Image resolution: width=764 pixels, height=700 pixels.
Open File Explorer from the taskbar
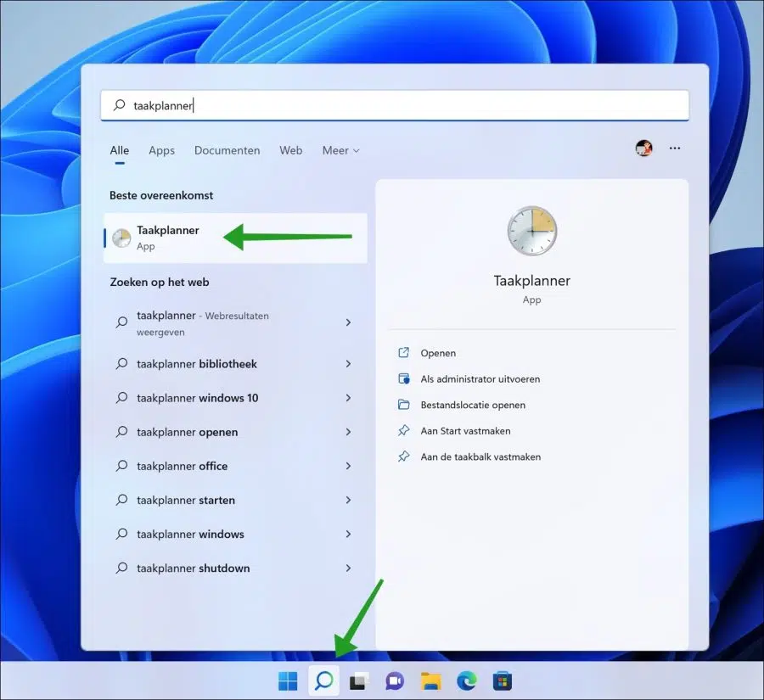430,681
